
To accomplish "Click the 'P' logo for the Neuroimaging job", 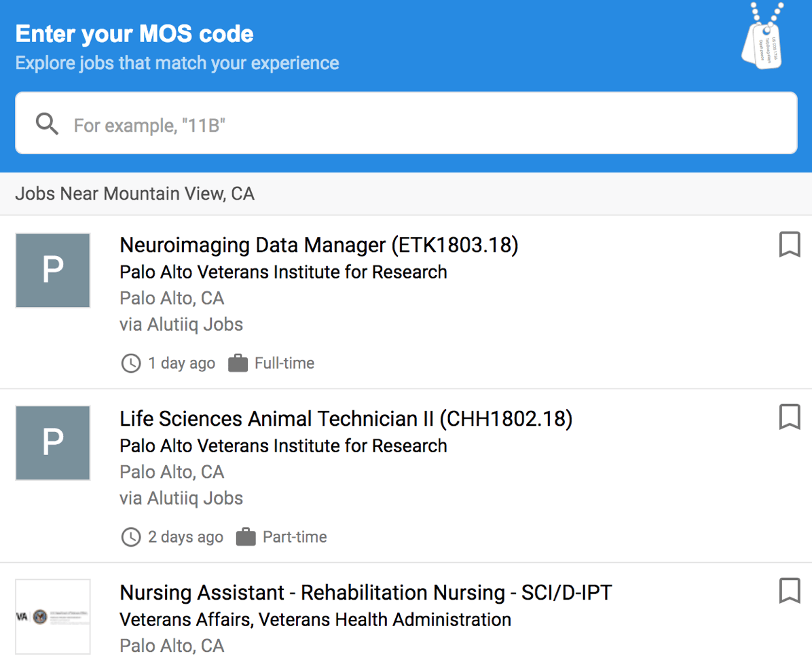I will coord(52,270).
